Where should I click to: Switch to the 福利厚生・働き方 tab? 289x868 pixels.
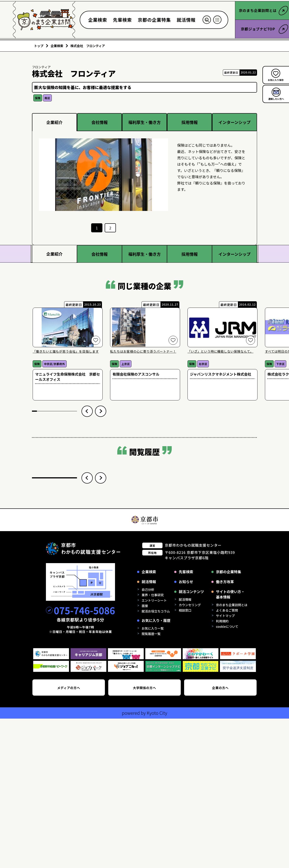pyautogui.click(x=144, y=122)
